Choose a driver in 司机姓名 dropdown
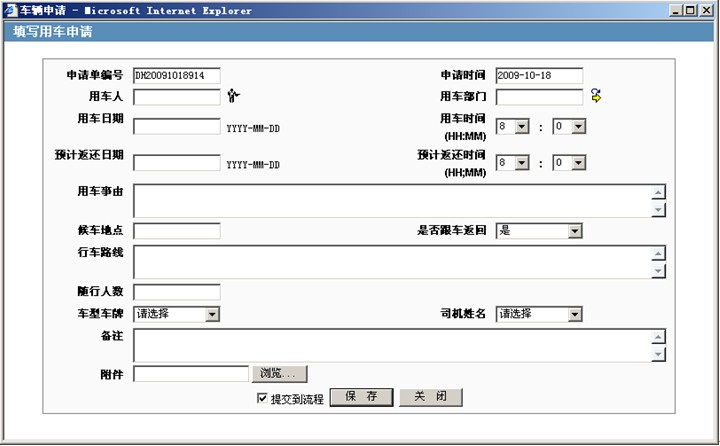 (x=539, y=314)
